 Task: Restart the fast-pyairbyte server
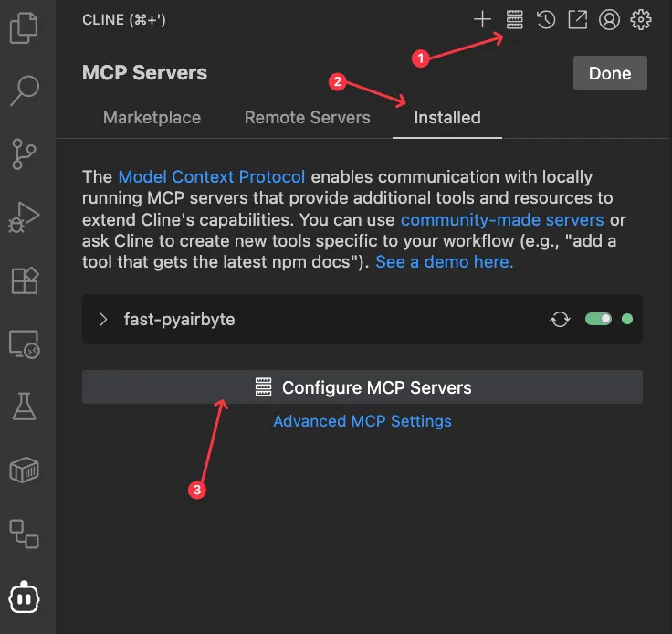[x=560, y=320]
